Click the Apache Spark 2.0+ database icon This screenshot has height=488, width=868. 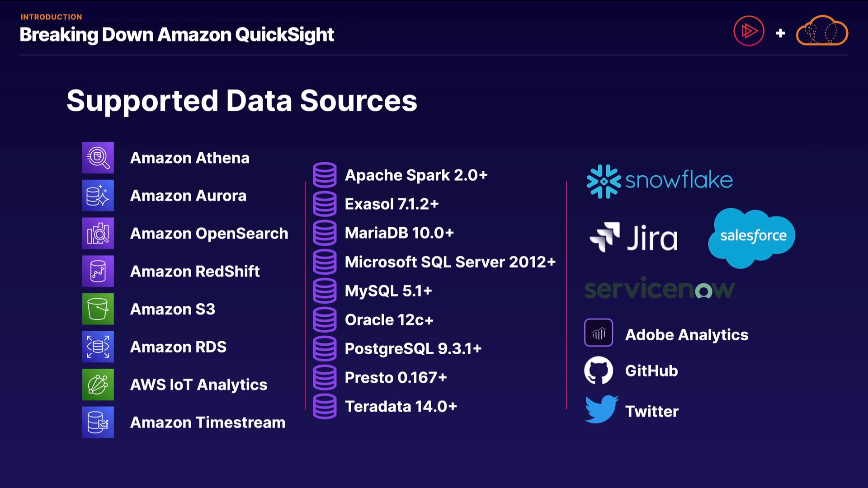click(325, 175)
